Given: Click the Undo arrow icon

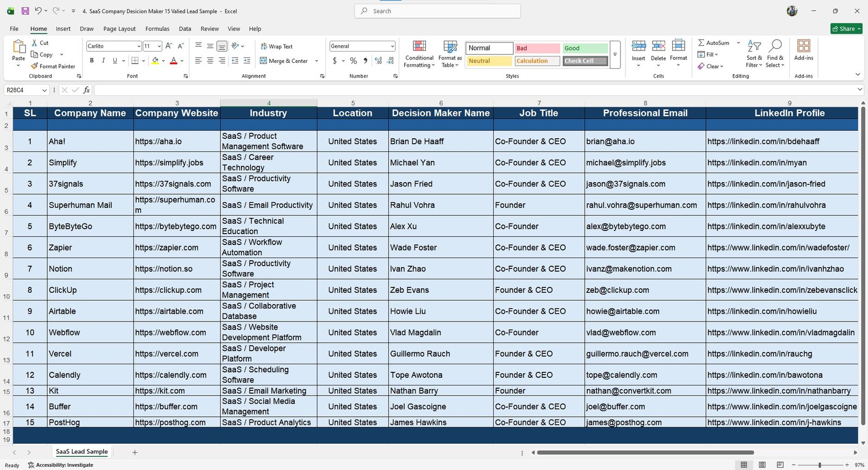Looking at the screenshot, I should [38, 11].
